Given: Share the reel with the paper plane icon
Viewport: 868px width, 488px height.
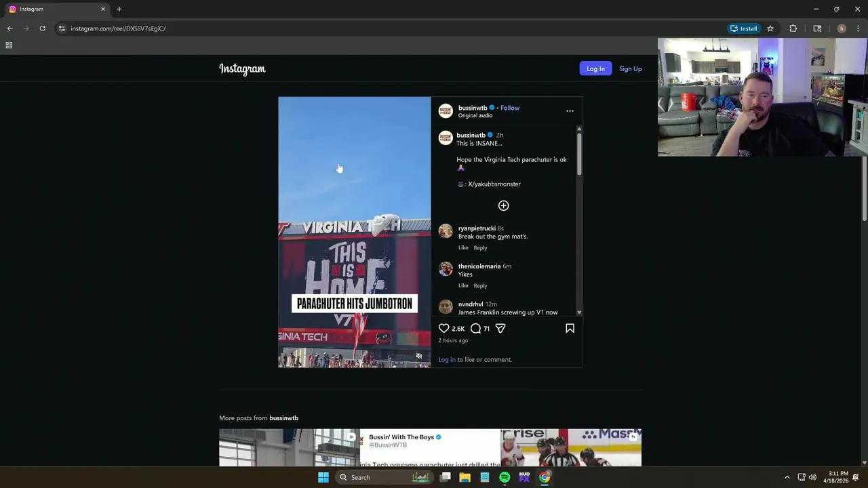Looking at the screenshot, I should (x=500, y=328).
